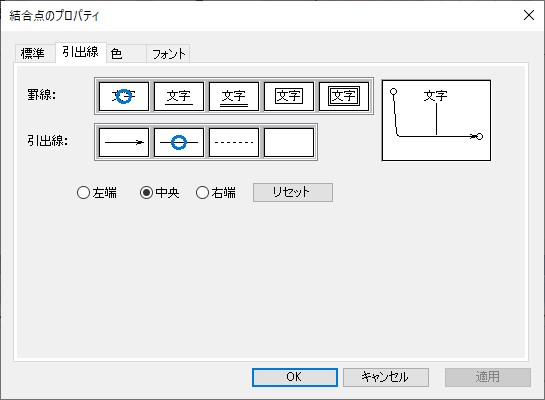Viewport: 545px width, 400px height.
Task: Click the キャンセル button
Action: click(386, 377)
